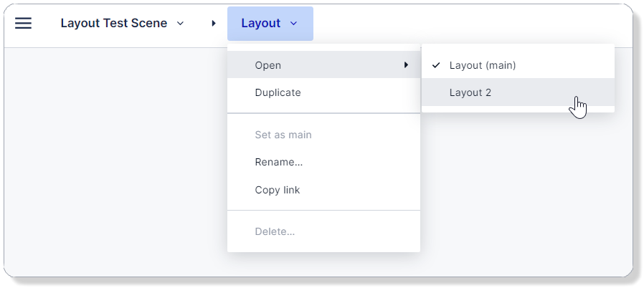
Task: Choose Rename... from the menu
Action: point(278,162)
